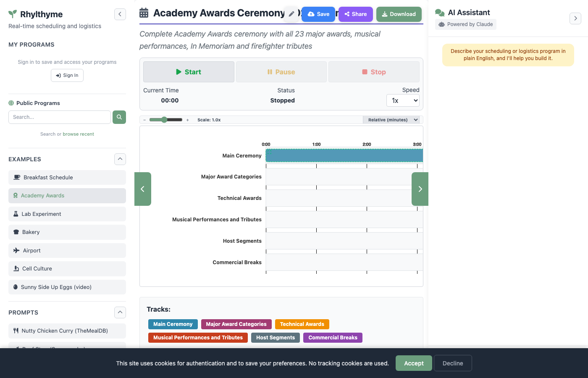Viewport: 588px width, 378px height.
Task: Click the utensils icon on Nutty Chicken Curry
Action: [17, 331]
